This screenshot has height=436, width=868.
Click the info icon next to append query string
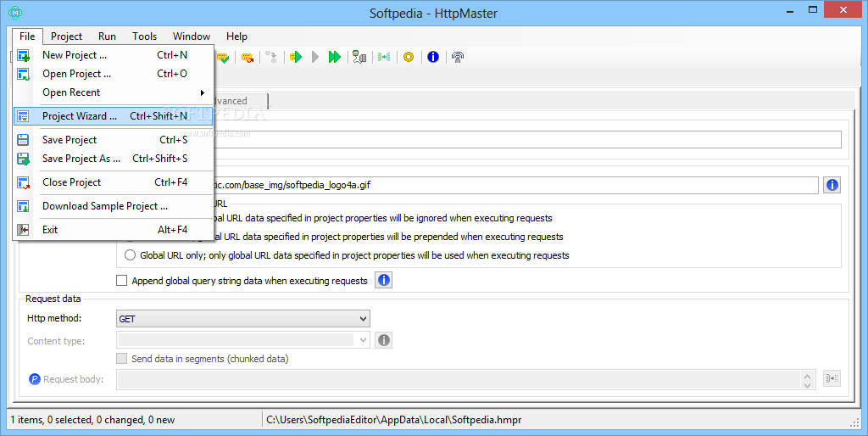click(x=384, y=280)
